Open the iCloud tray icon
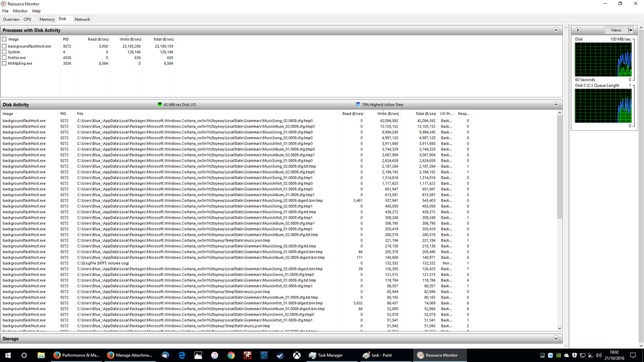 click(x=550, y=356)
